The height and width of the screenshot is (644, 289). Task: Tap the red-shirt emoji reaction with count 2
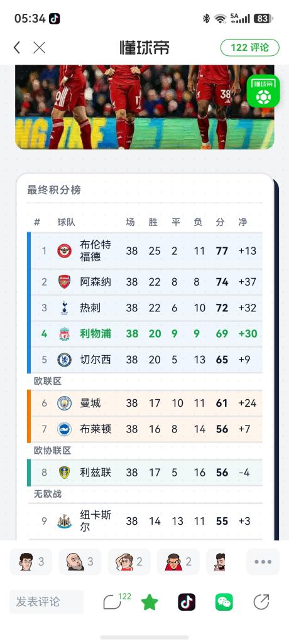click(x=178, y=562)
